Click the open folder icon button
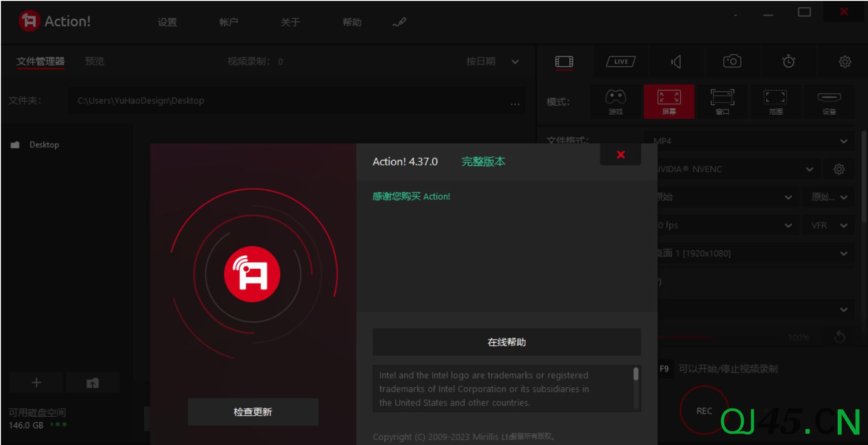The height and width of the screenshot is (445, 868). tap(93, 383)
